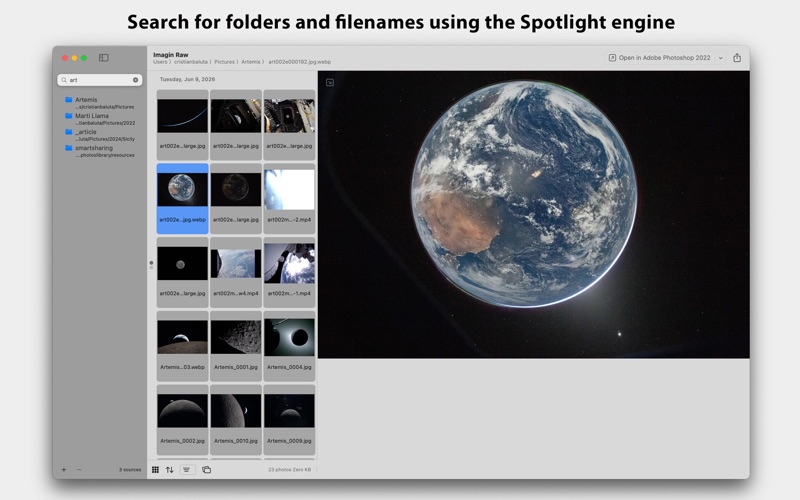Image resolution: width=800 pixels, height=500 pixels.
Task: Select the Artemis_0010.jpg thumbnail
Action: click(x=236, y=419)
